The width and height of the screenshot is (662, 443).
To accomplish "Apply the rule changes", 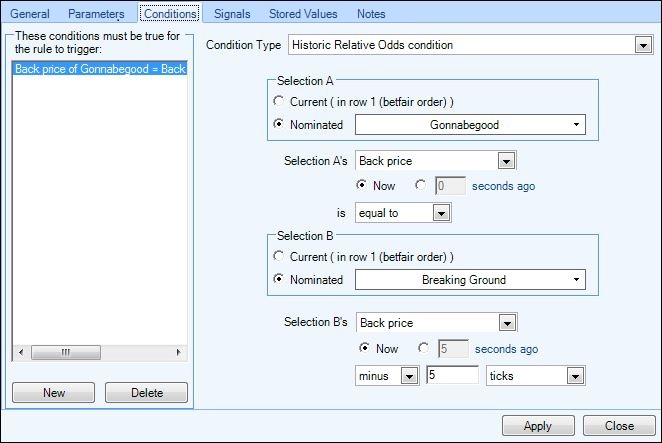I will pos(538,426).
